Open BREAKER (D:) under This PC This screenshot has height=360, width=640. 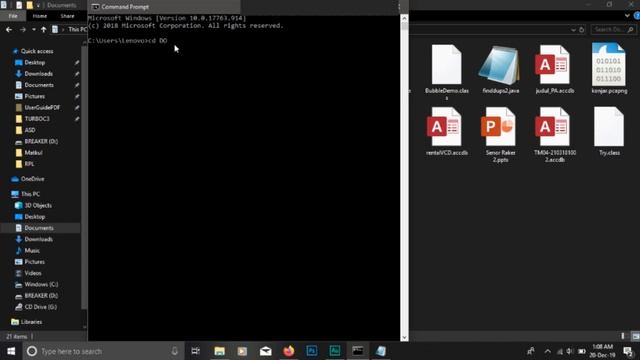[x=41, y=296]
